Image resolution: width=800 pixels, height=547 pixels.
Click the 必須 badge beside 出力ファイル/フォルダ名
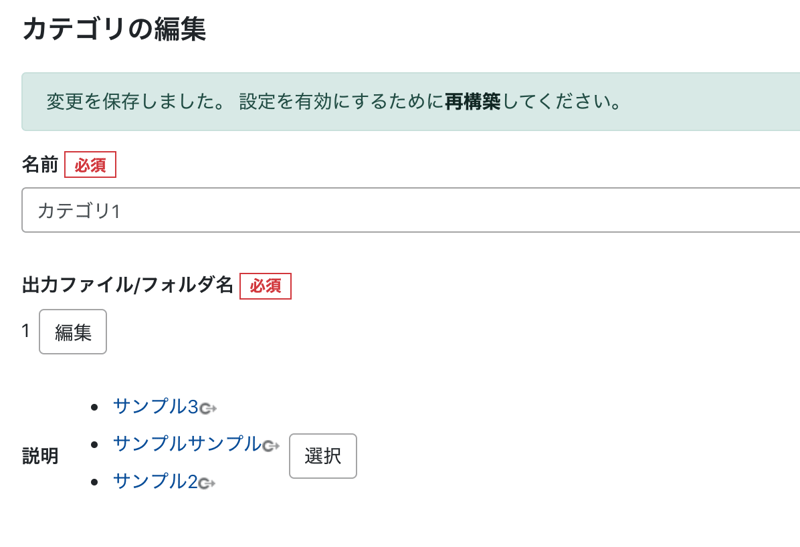point(265,286)
